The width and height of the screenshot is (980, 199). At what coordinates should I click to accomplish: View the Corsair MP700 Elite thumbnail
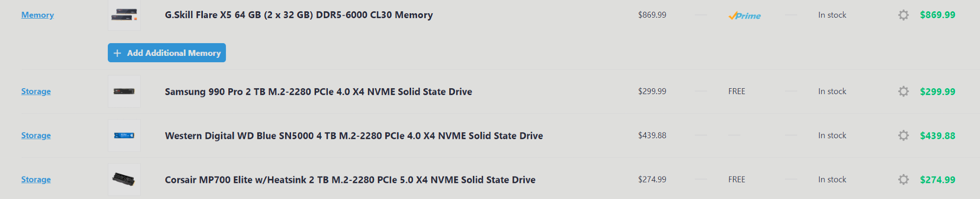tap(124, 180)
